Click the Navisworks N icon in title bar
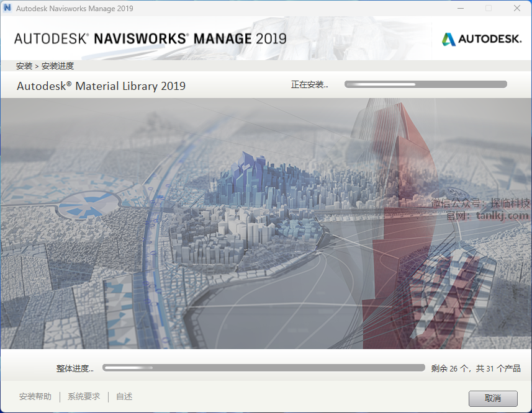 pos(7,8)
